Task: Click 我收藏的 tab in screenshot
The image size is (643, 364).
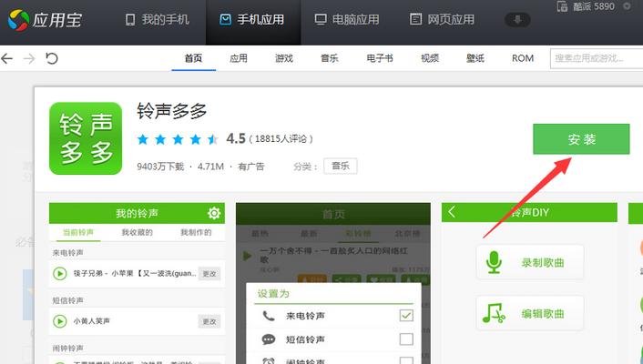Action: 137,232
